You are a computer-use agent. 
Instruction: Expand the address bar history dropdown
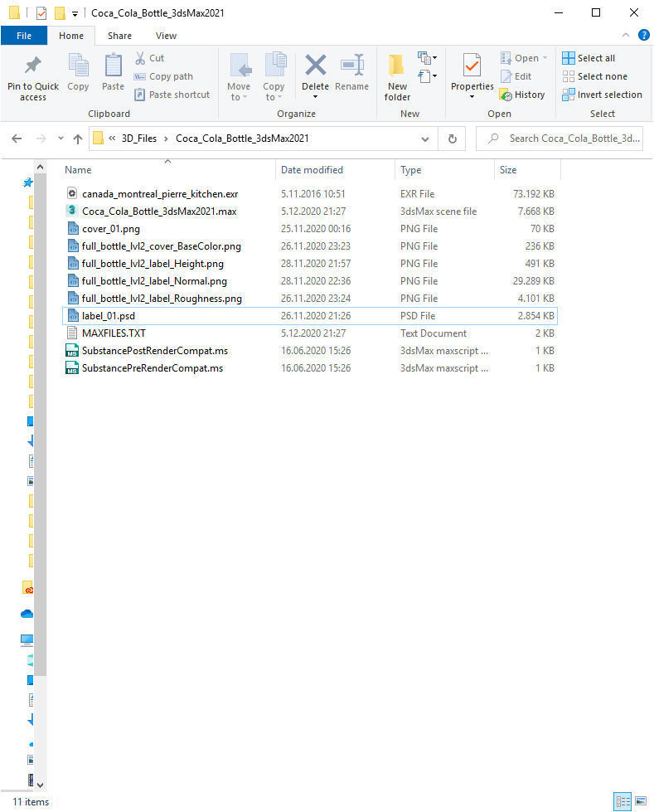[x=425, y=139]
